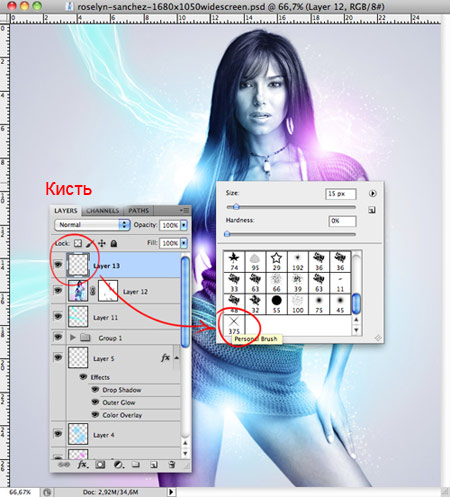
Task: Toggle Outer Glow effect visibility
Action: [95, 402]
